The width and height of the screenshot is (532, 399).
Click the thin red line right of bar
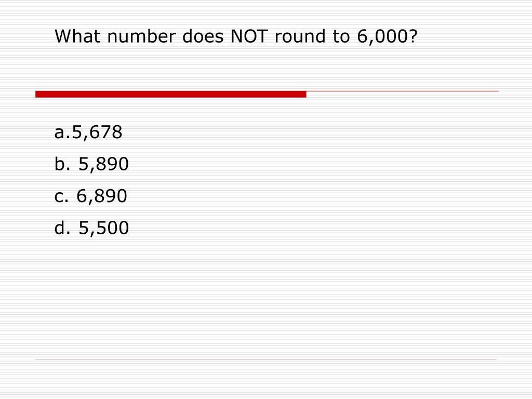click(403, 91)
